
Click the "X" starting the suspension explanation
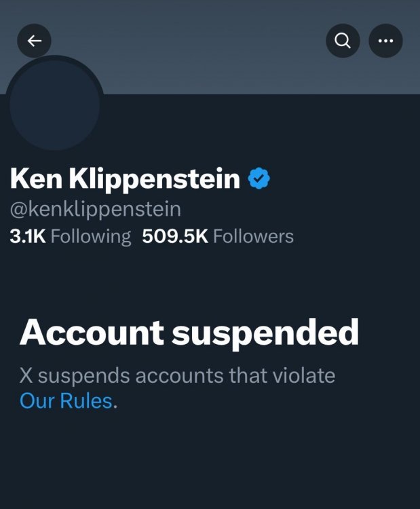[x=26, y=375]
